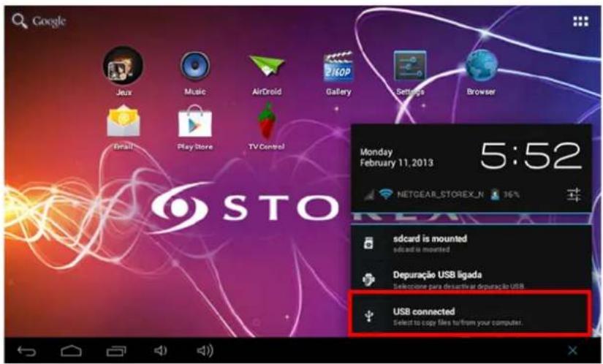Tap the Wi-Fi signal icon

(x=385, y=194)
